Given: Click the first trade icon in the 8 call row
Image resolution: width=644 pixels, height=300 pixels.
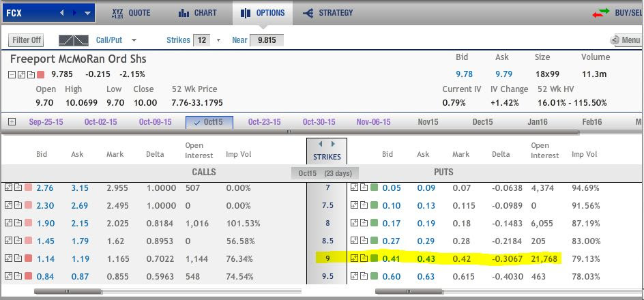Looking at the screenshot, I should coord(9,223).
